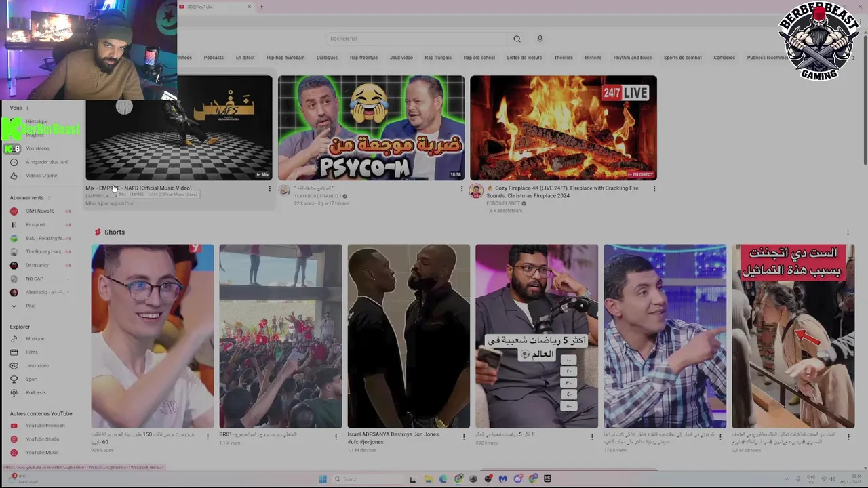Select the Sports de combat chip

[683, 58]
